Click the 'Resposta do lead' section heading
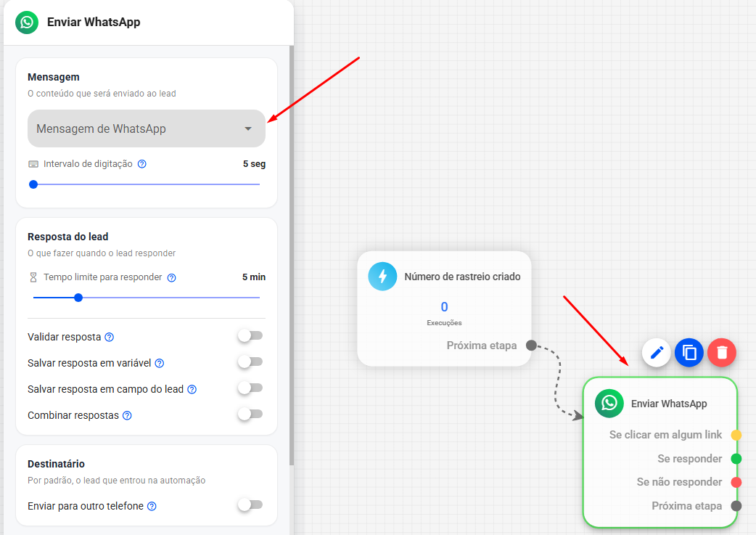The height and width of the screenshot is (535, 756). [68, 237]
